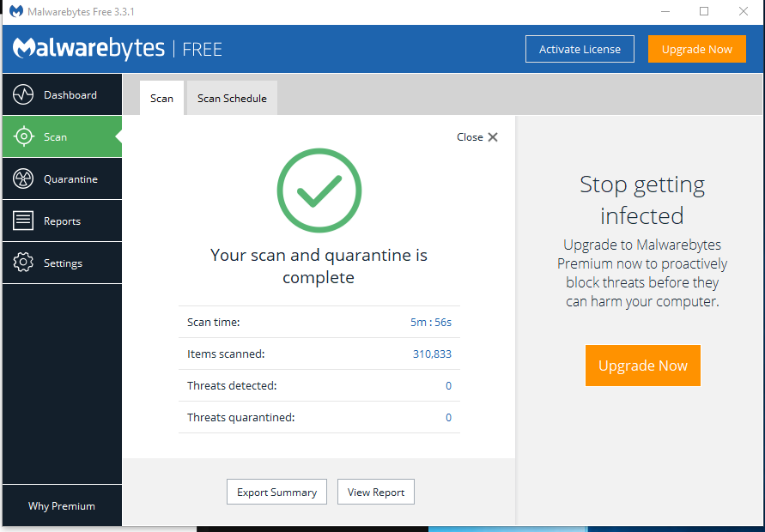Click the Close text label
The image size is (765, 532).
point(470,137)
